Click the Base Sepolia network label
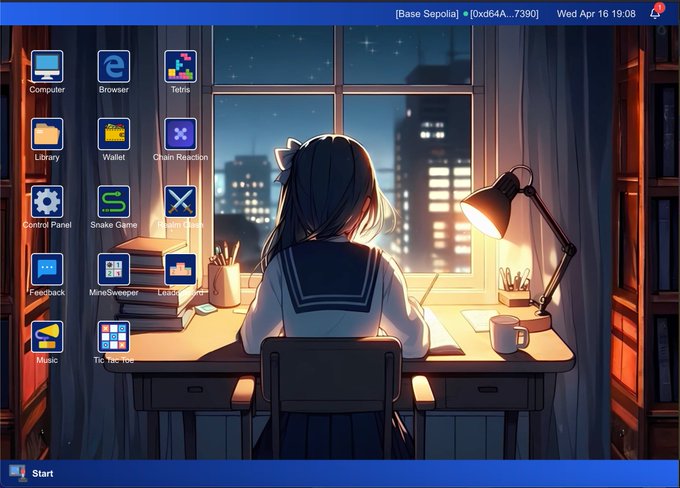680x488 pixels. (x=426, y=13)
